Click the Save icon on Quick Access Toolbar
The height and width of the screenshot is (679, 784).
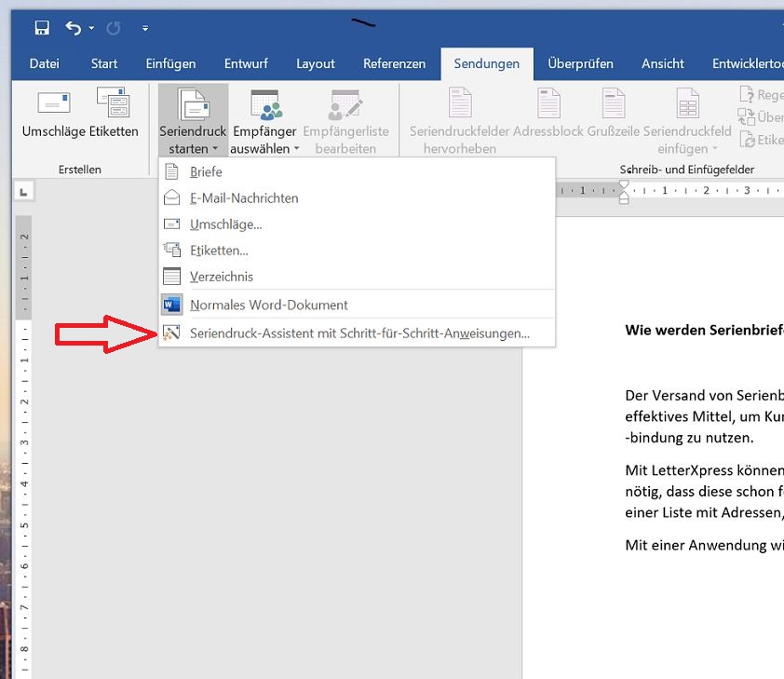41,27
